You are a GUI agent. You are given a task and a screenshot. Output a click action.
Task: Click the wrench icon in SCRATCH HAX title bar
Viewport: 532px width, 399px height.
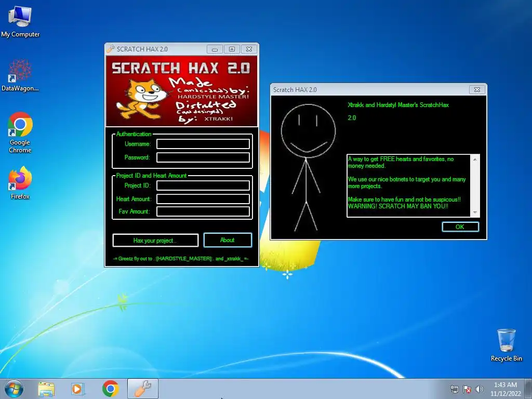(111, 49)
